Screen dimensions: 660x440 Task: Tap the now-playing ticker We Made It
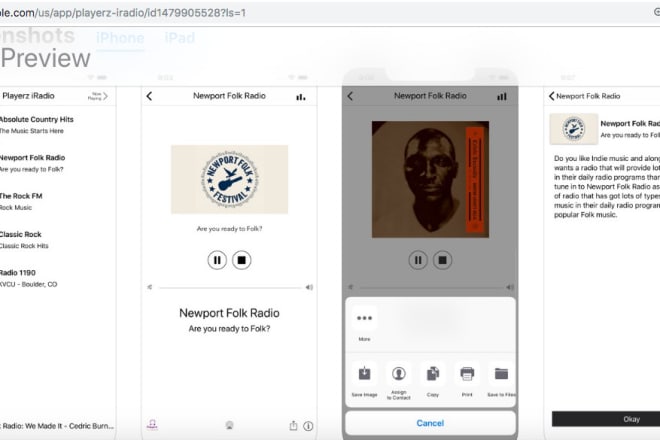tap(57, 426)
